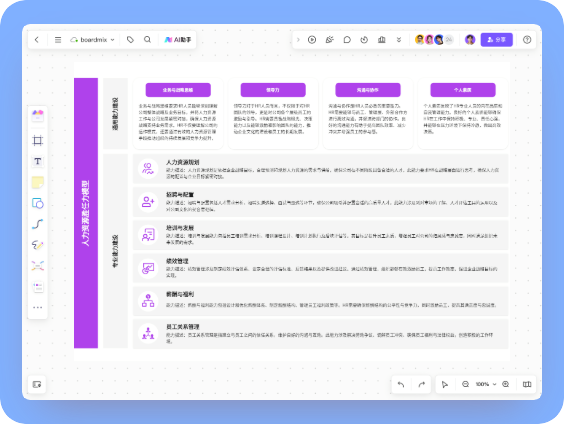Pick the yellow sticky note tool
Image resolution: width=564 pixels, height=424 pixels.
[x=37, y=182]
